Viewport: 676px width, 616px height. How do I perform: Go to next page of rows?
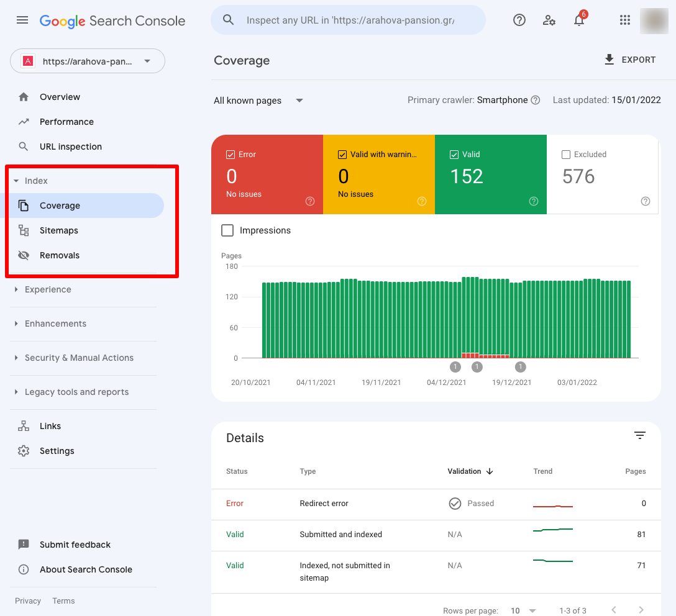(x=641, y=610)
